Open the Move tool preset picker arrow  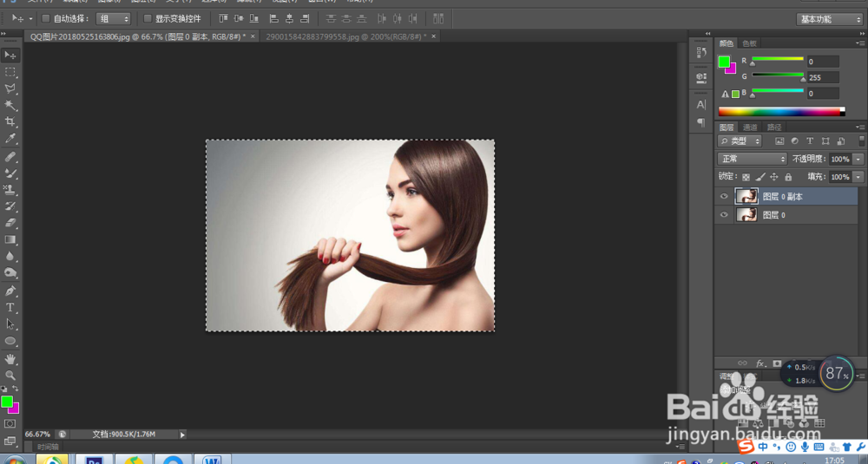click(30, 19)
